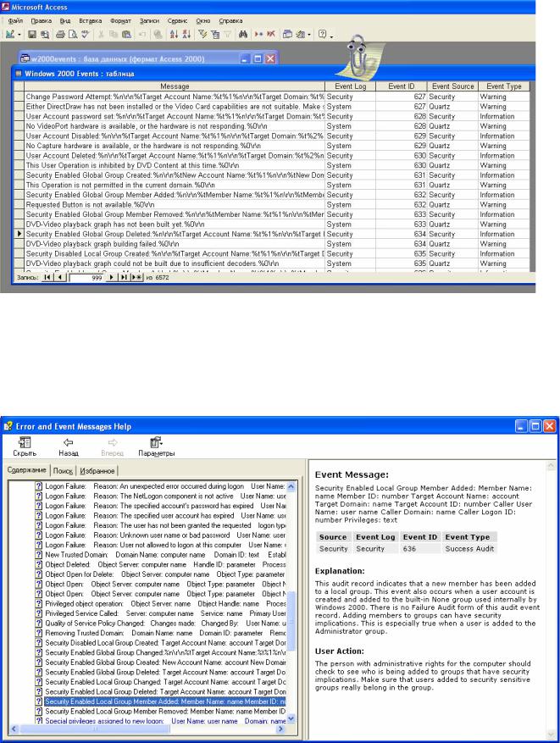Go to last record navigation button
Viewport: 560px width, 743px height.
123,277
